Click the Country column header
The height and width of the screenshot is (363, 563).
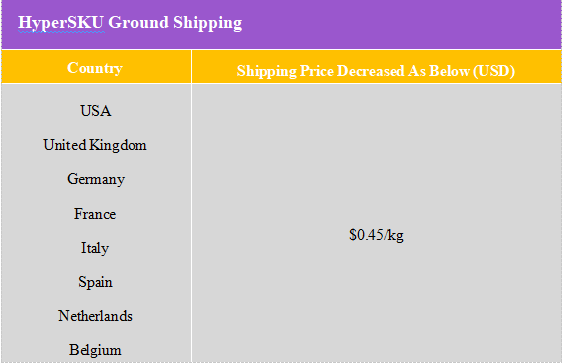click(95, 68)
